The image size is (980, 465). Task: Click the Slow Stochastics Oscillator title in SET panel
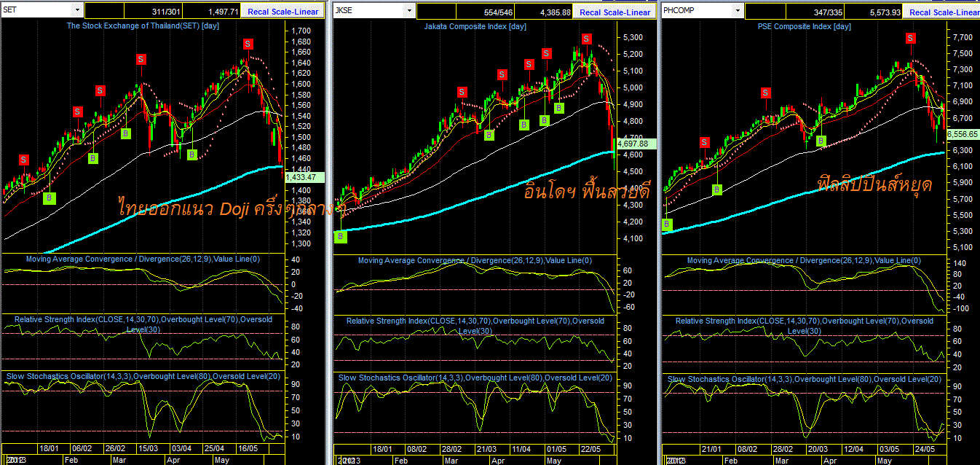coord(143,376)
